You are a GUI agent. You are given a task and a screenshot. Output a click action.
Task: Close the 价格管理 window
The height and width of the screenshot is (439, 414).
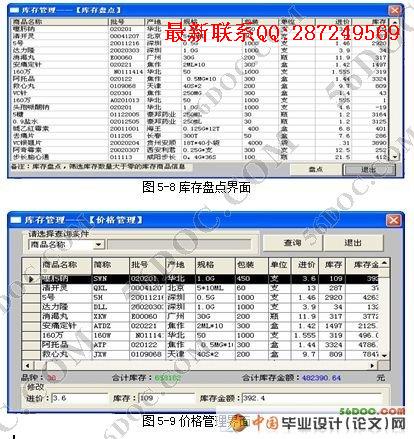tap(394, 220)
